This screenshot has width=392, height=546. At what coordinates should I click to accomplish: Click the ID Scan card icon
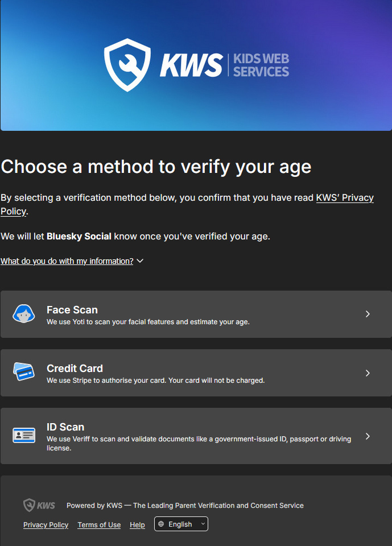coord(24,436)
